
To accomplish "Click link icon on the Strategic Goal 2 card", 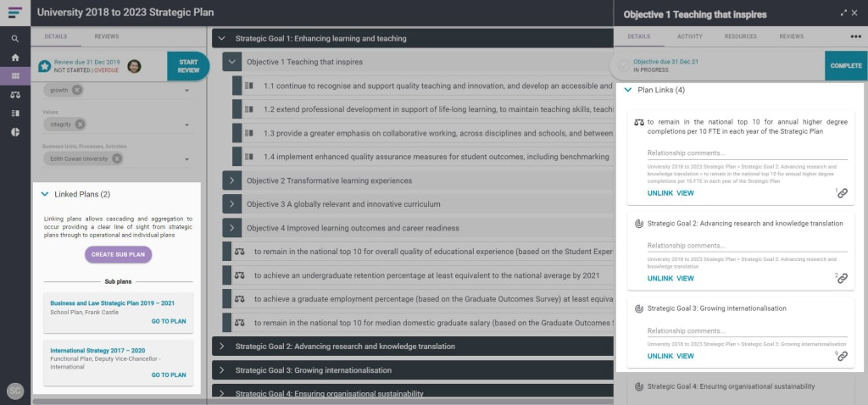I will (x=842, y=278).
